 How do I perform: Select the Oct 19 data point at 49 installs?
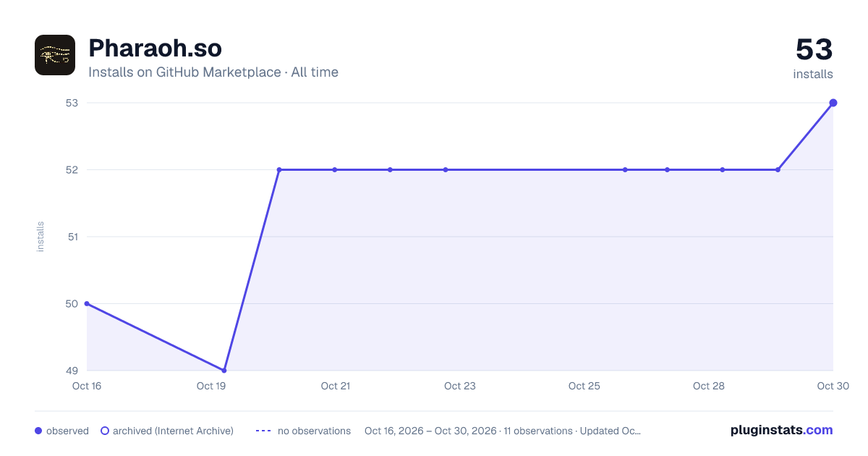[x=224, y=371]
